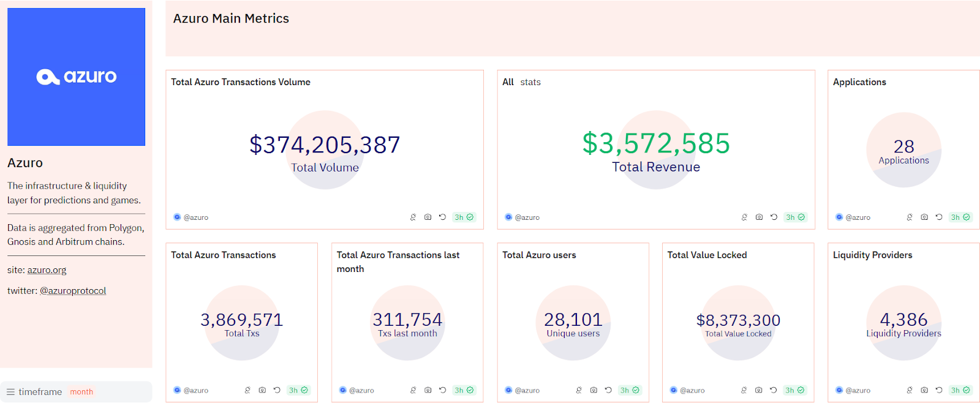Refresh the Total Azuro Transactions Volume card
This screenshot has height=403, width=980.
[x=443, y=217]
